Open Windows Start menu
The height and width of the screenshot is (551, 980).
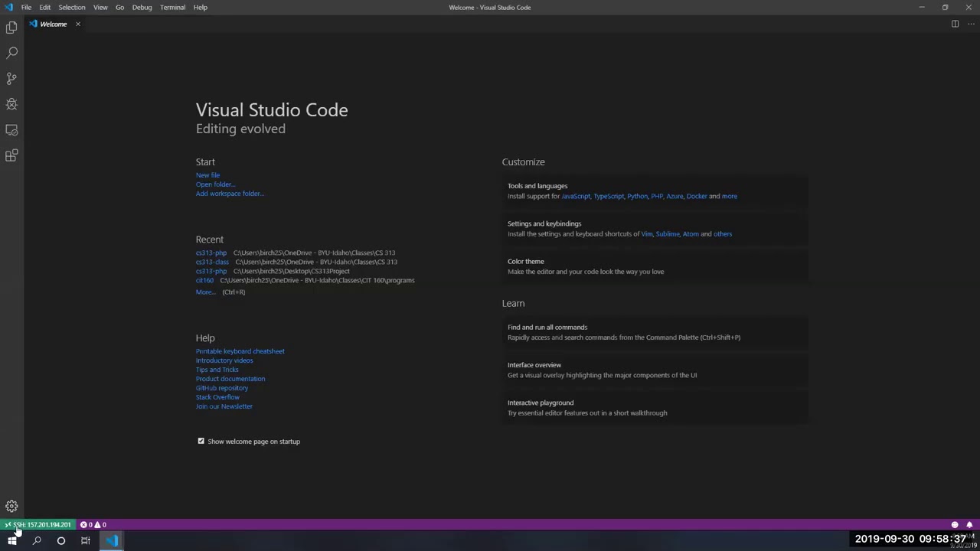[x=12, y=541]
